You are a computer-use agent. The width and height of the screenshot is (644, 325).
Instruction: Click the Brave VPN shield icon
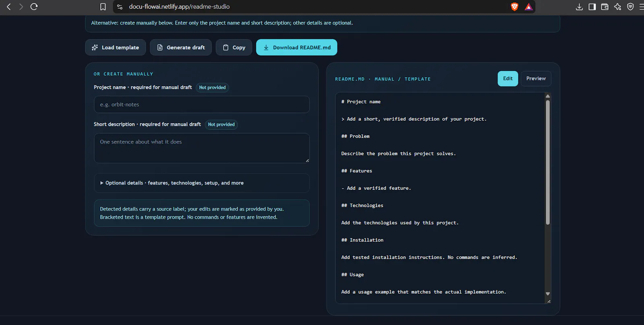point(630,7)
